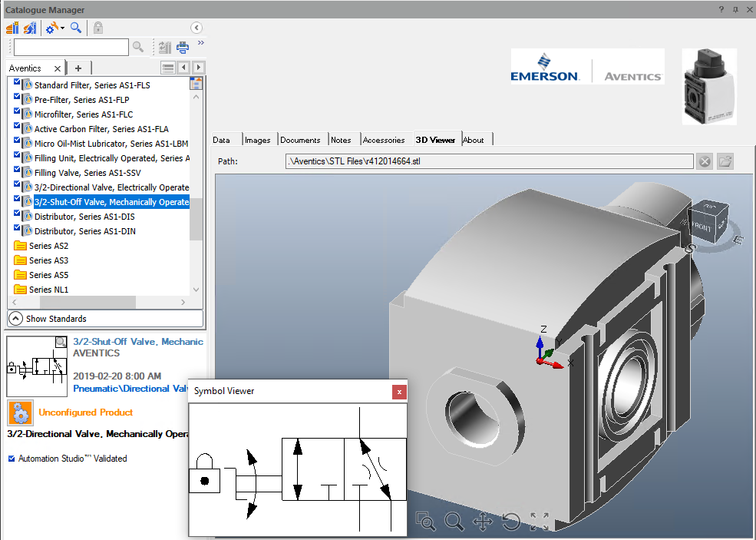Click the blue magnifier search icon
Viewport: 756px width, 540px height.
(76, 28)
